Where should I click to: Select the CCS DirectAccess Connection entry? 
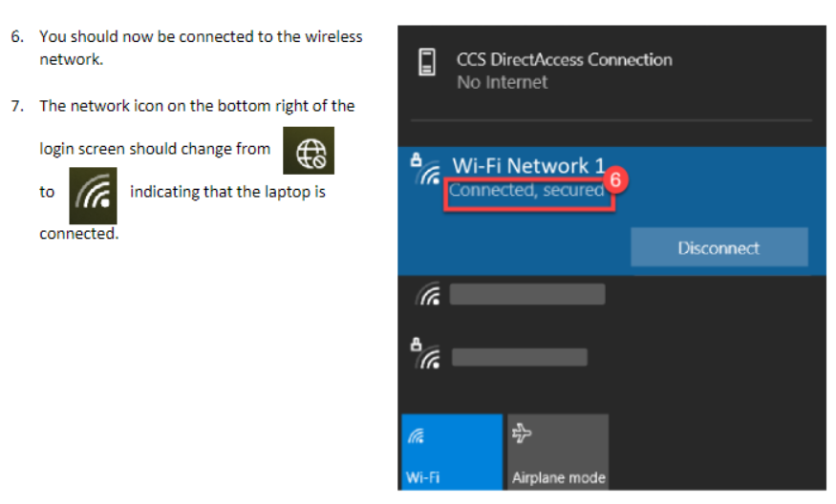coord(611,71)
